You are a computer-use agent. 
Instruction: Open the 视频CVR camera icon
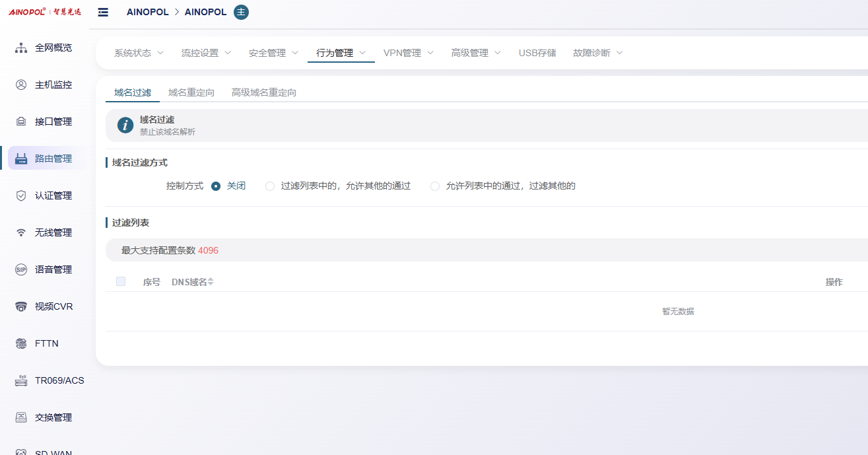coord(21,306)
